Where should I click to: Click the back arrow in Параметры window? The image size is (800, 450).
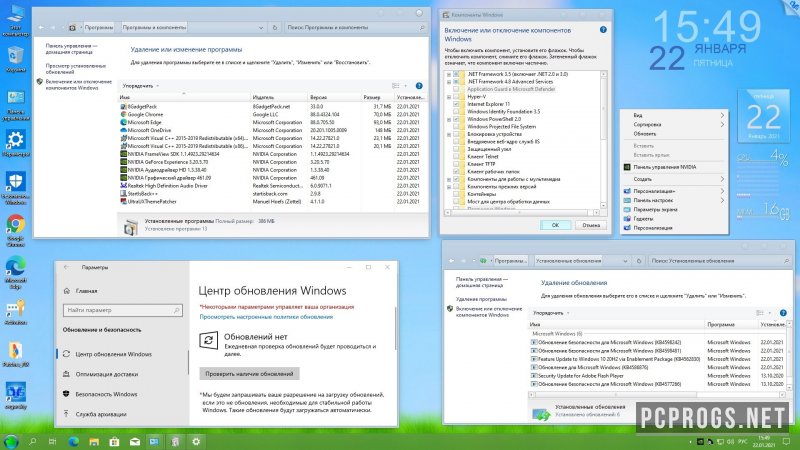[67, 267]
